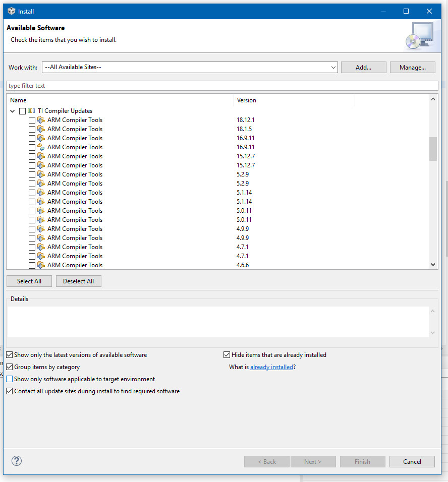Viewport: 448px width, 482px height.
Task: Click into the type filter text field
Action: click(x=222, y=86)
